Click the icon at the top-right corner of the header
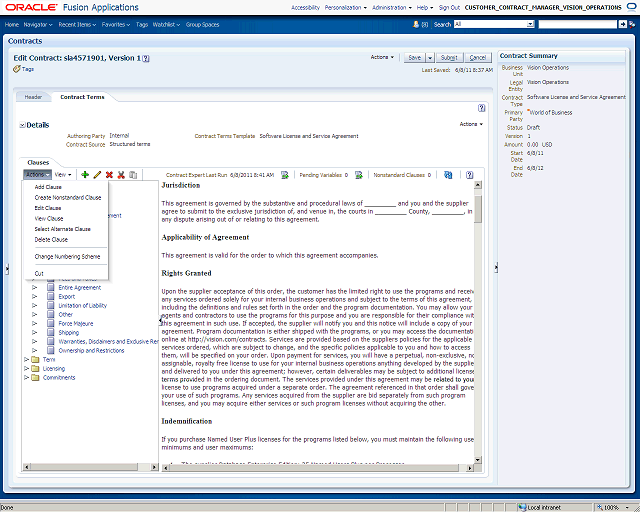Viewport: 640px width, 512px height. (631, 7)
